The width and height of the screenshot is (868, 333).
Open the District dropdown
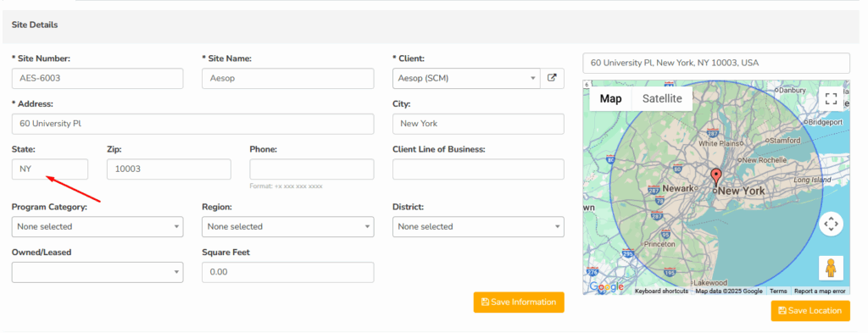point(478,226)
